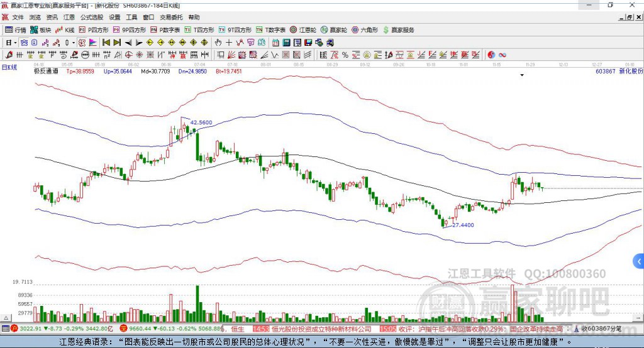Open the 9T四方形 tool
This screenshot has width=644, height=348.
coord(235,30)
